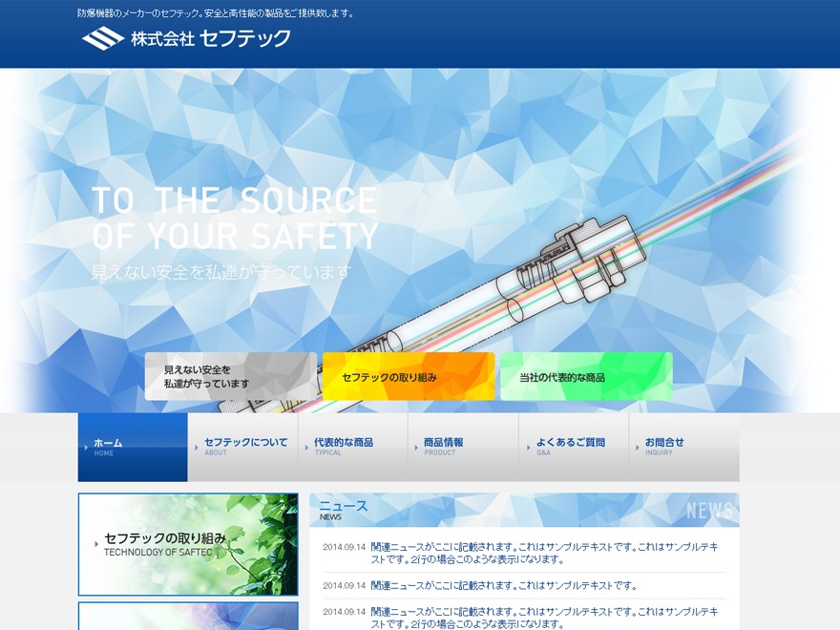
Task: Open よくあるご質問 Q&A menu item
Action: point(574,447)
